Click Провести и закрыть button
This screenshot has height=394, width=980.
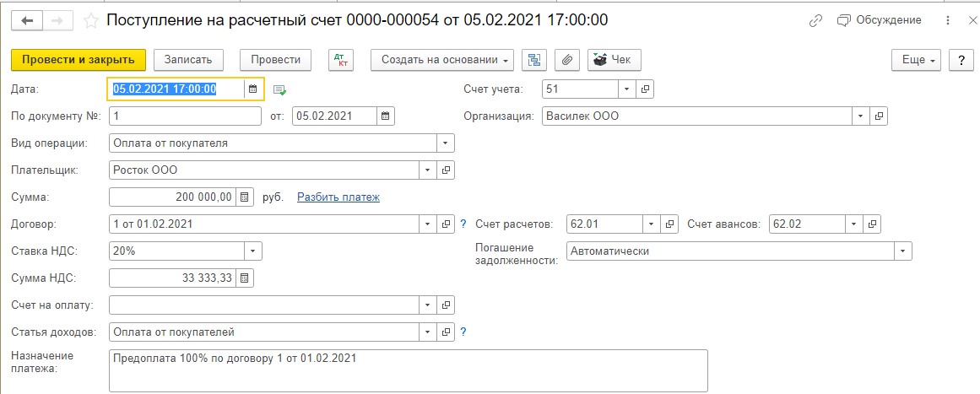click(79, 60)
